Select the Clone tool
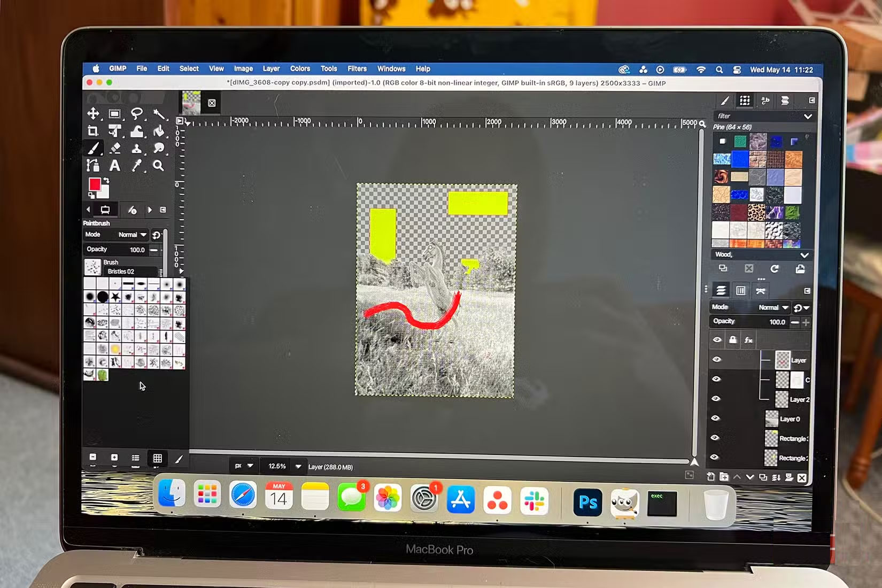Image resolution: width=882 pixels, height=588 pixels. (x=136, y=149)
